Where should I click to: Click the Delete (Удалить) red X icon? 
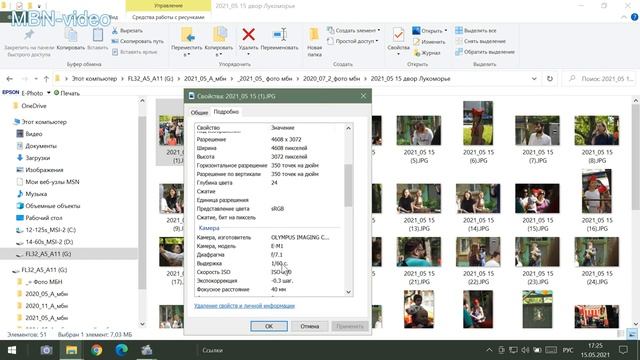pos(248,34)
